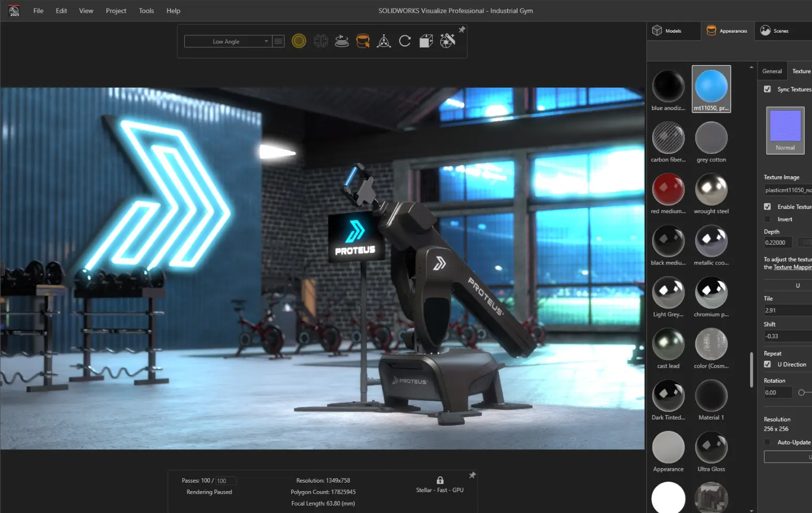The width and height of the screenshot is (812, 513).
Task: Click the cube import icon in toolbar
Action: tap(426, 41)
